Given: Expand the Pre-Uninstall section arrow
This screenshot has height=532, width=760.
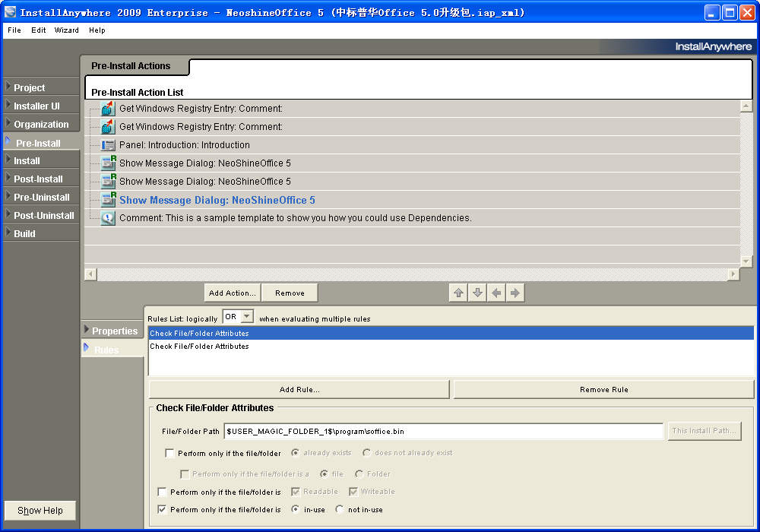Looking at the screenshot, I should click(x=8, y=196).
